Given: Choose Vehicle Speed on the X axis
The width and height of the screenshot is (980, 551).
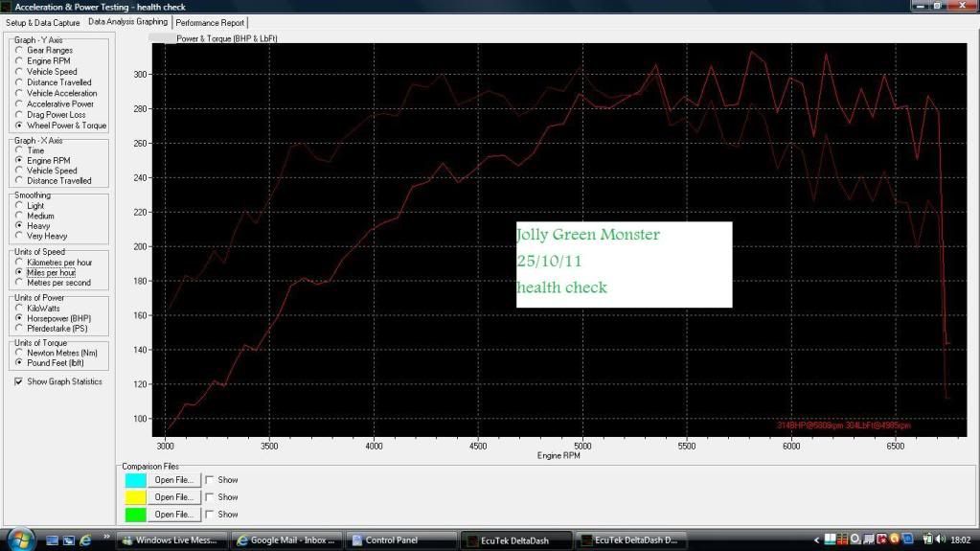Looking at the screenshot, I should point(19,171).
